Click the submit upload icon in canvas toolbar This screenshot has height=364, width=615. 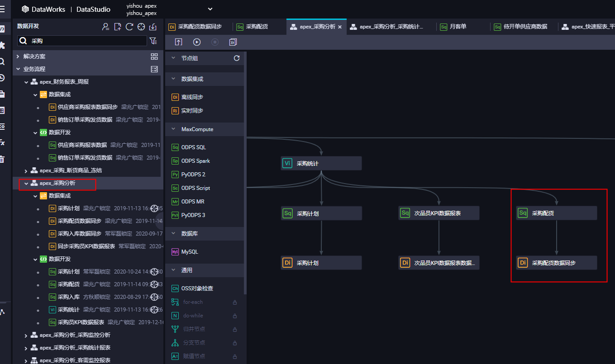pos(179,42)
